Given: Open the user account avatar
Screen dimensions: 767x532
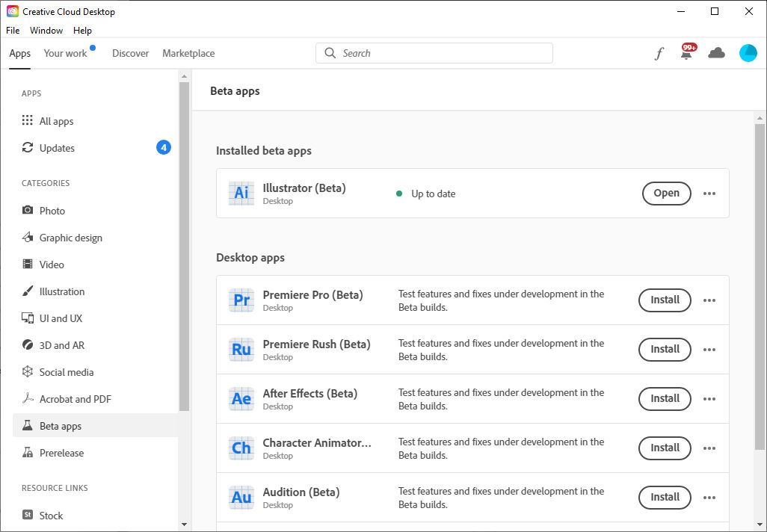Looking at the screenshot, I should pyautogui.click(x=748, y=53).
